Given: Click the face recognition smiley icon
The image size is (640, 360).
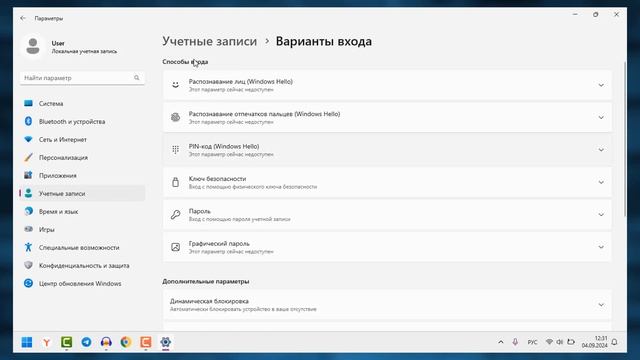Looking at the screenshot, I should (176, 85).
